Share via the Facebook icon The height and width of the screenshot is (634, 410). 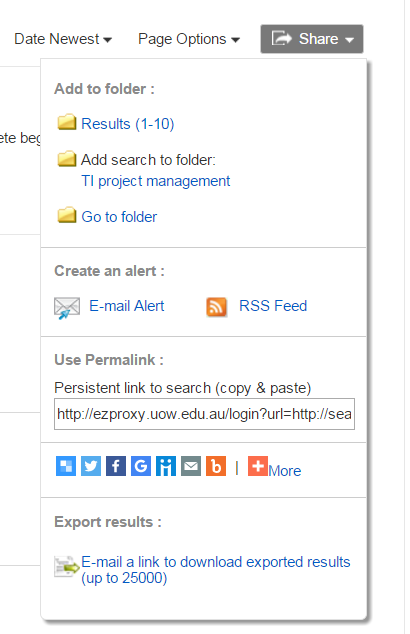(116, 466)
